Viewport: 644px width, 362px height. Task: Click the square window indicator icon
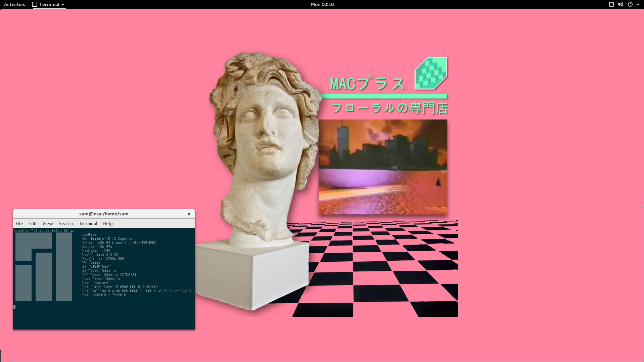pyautogui.click(x=611, y=4)
